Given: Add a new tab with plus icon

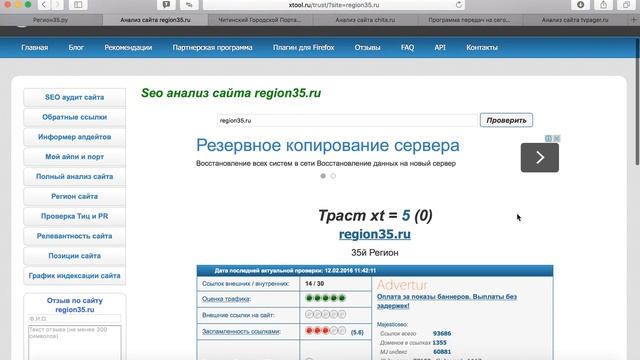Looking at the screenshot, I should coord(634,20).
